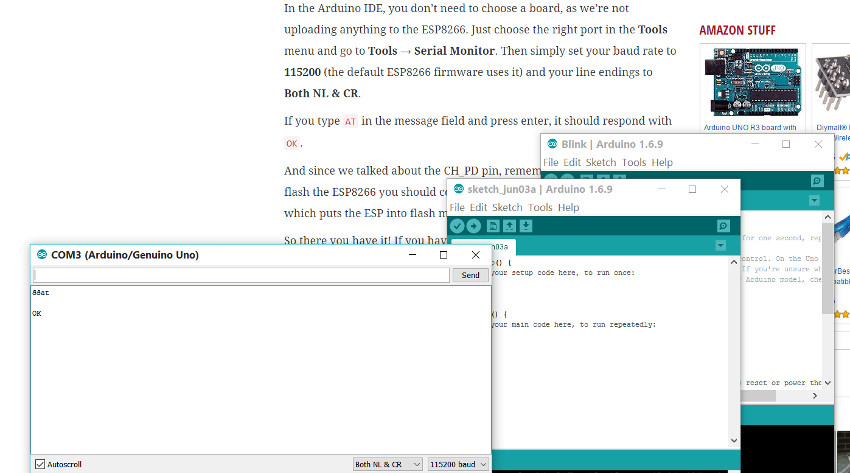The image size is (850, 473).
Task: Click scroll up arrow in Blink editor
Action: [x=827, y=217]
